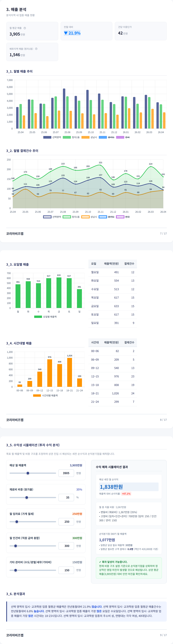The image size is (173, 644).
Task: Click the help icon beside 월 평균 매출
Action: pyautogui.click(x=25, y=28)
